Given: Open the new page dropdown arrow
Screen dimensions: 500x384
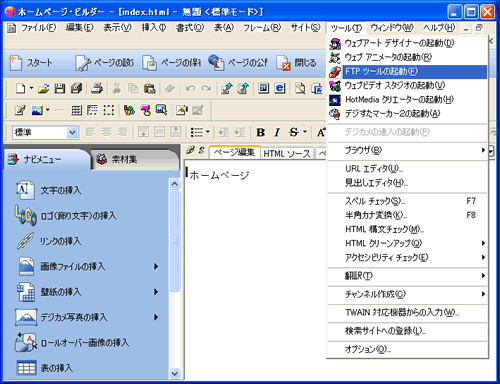Looking at the screenshot, I should tap(31, 88).
